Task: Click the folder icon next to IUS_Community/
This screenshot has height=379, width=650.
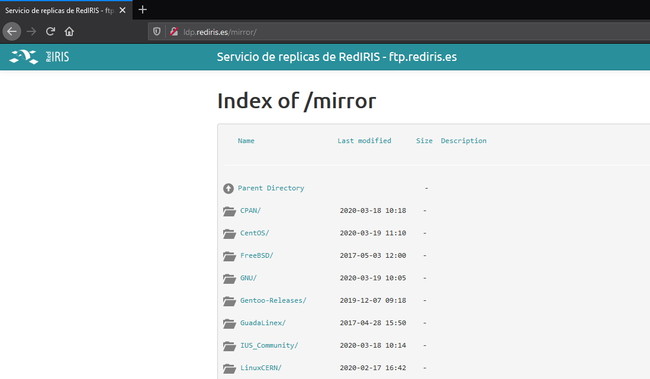Action: 229,345
